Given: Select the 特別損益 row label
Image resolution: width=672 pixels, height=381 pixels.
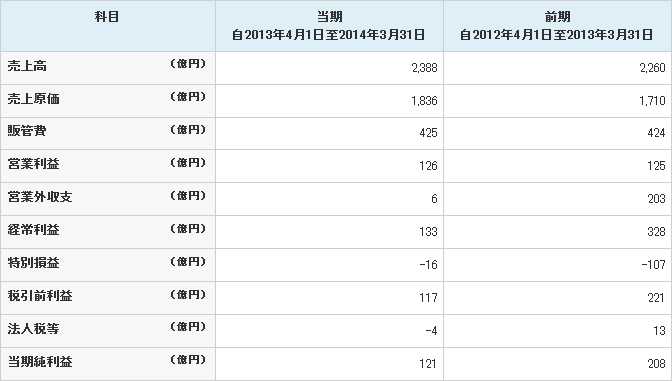Looking at the screenshot, I should (33, 263).
